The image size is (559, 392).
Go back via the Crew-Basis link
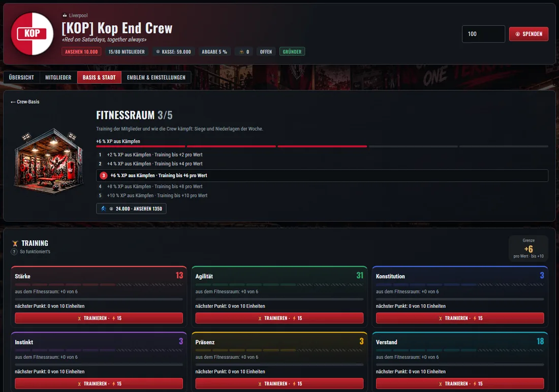point(25,102)
